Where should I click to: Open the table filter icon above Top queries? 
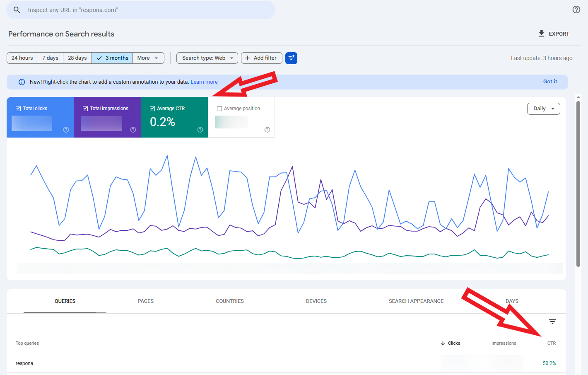[x=552, y=321]
